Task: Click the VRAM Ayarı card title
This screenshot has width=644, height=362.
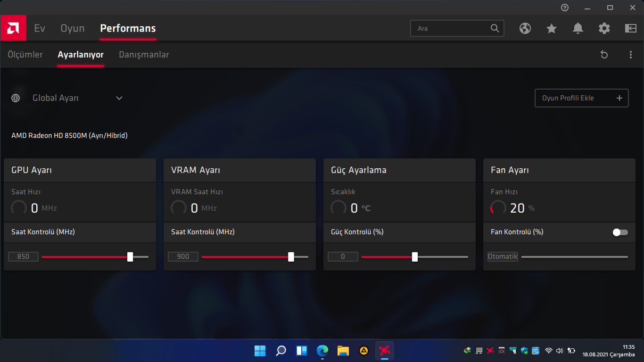Action: point(196,170)
